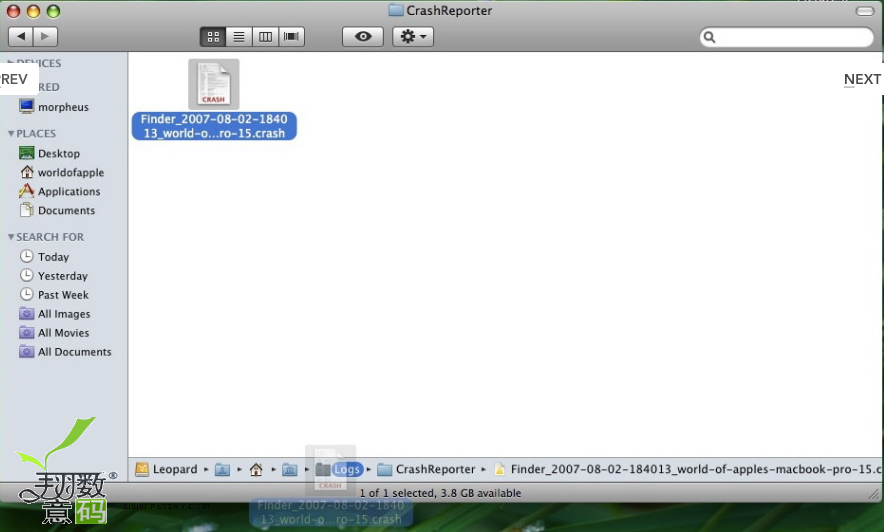884x532 pixels.
Task: Go back with the left arrow button
Action: click(x=21, y=37)
